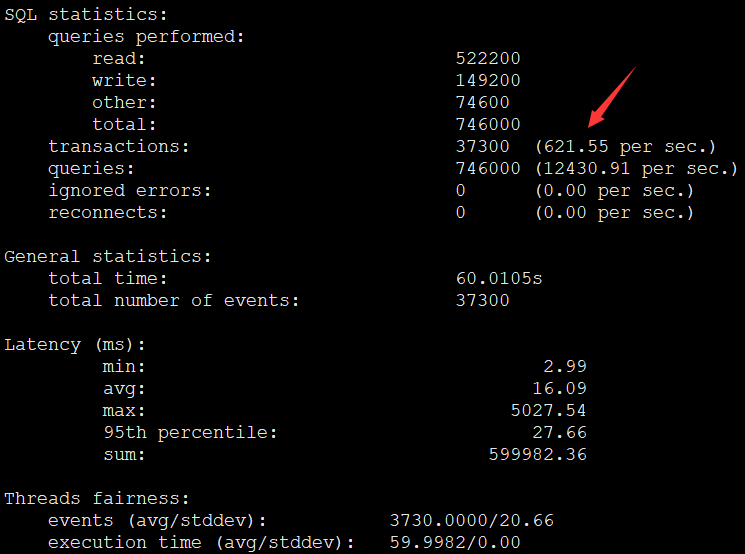Click the '(621.55 per sec.)' transactions rate
Viewport: 745px width, 554px height.
click(x=625, y=147)
